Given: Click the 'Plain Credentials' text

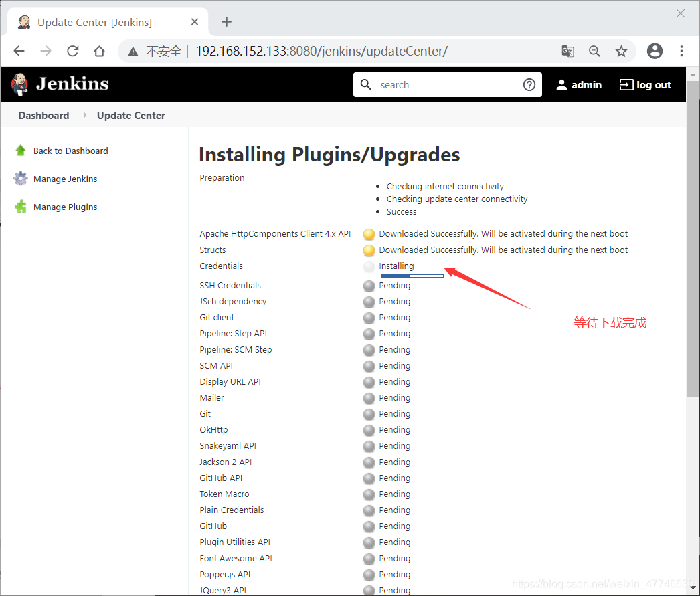Looking at the screenshot, I should (232, 510).
